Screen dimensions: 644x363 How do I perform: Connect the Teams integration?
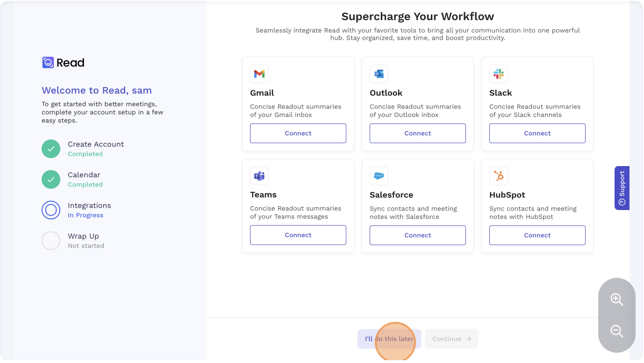click(x=298, y=235)
